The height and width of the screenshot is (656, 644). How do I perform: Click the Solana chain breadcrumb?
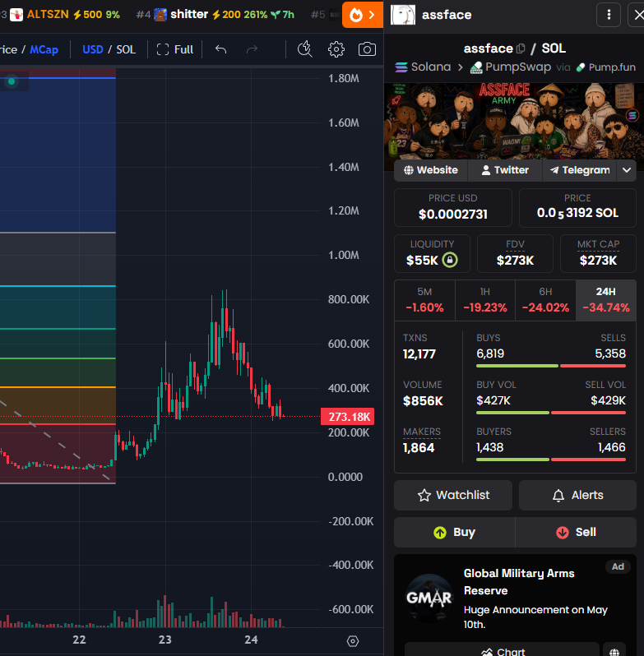(423, 67)
